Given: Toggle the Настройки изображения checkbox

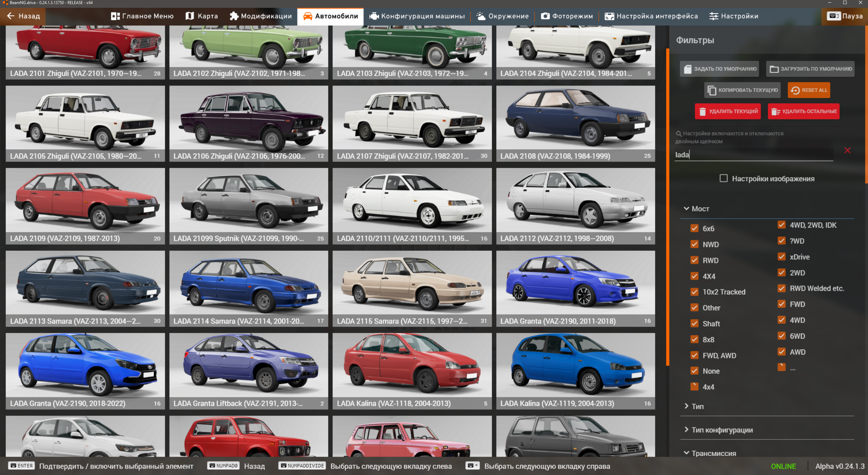Looking at the screenshot, I should [724, 178].
